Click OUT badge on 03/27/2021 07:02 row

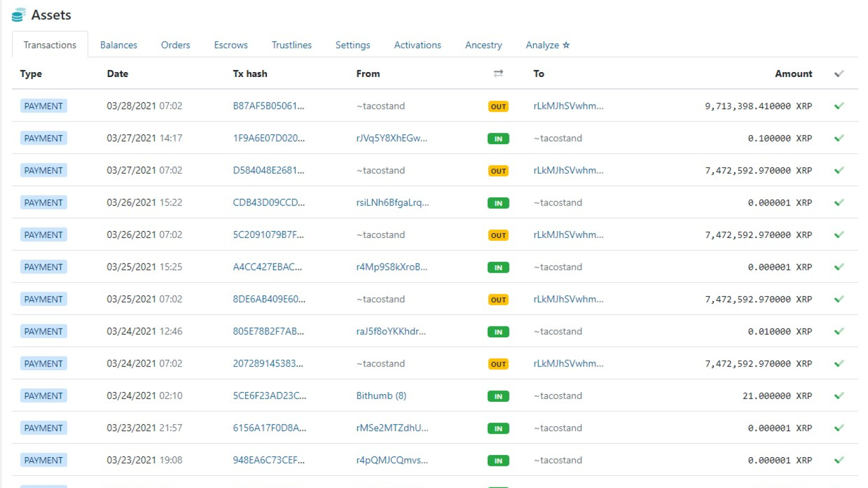(x=498, y=171)
